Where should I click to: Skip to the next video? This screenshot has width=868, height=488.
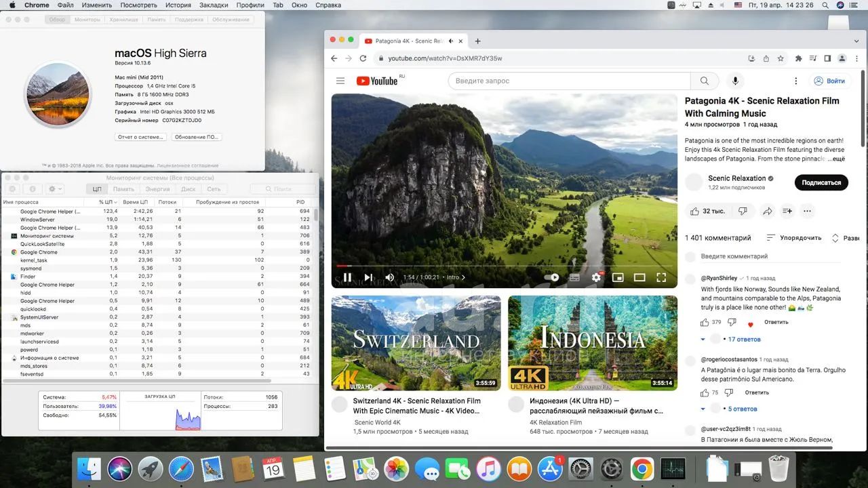click(368, 277)
